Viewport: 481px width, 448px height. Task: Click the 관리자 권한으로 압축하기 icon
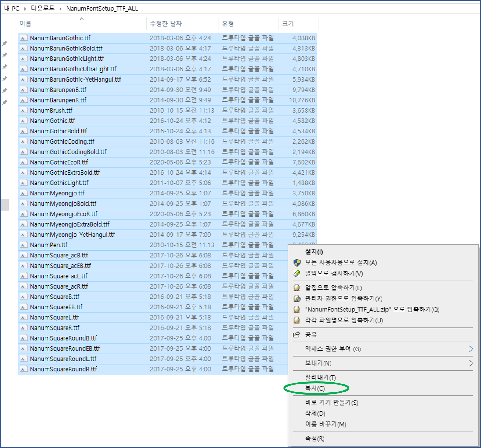click(297, 298)
